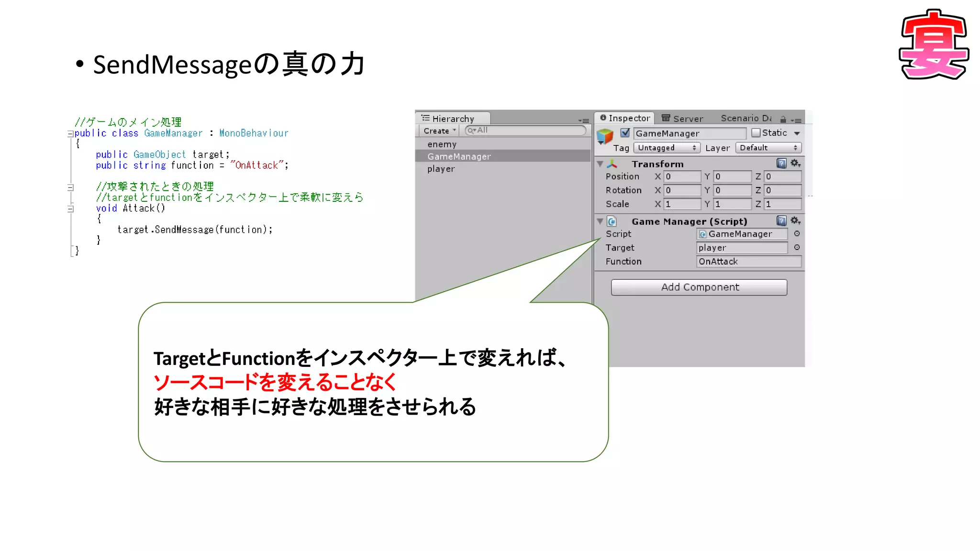Viewport: 980px width, 551px height.
Task: Open the Static dropdown arrow
Action: pyautogui.click(x=797, y=133)
